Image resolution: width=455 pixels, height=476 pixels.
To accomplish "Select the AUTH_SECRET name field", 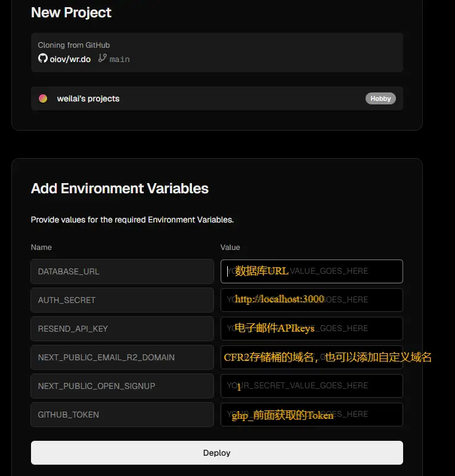I will [122, 300].
